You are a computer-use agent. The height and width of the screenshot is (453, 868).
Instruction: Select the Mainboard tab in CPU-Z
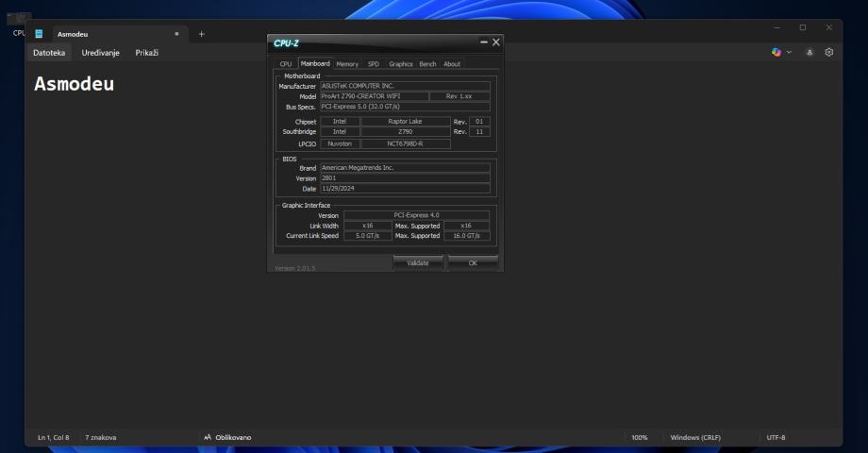315,63
